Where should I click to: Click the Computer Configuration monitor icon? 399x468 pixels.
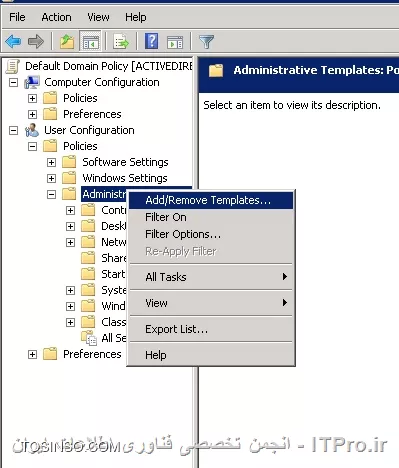pyautogui.click(x=32, y=82)
